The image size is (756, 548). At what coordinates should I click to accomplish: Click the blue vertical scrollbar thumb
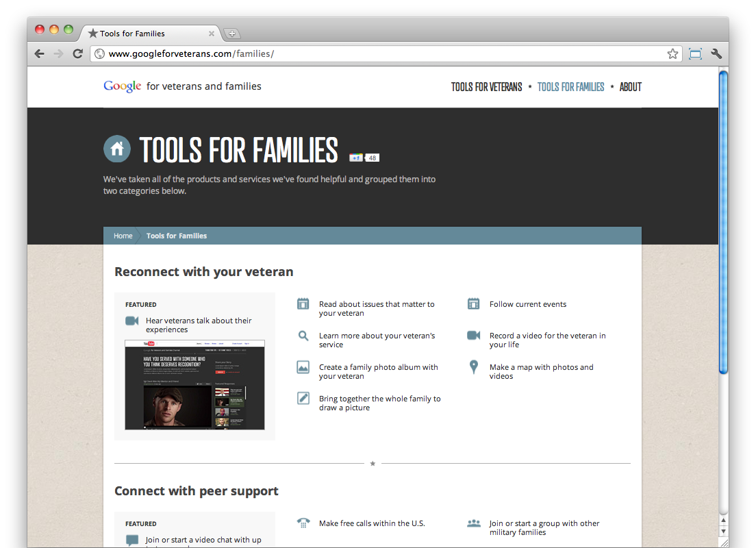click(x=723, y=222)
